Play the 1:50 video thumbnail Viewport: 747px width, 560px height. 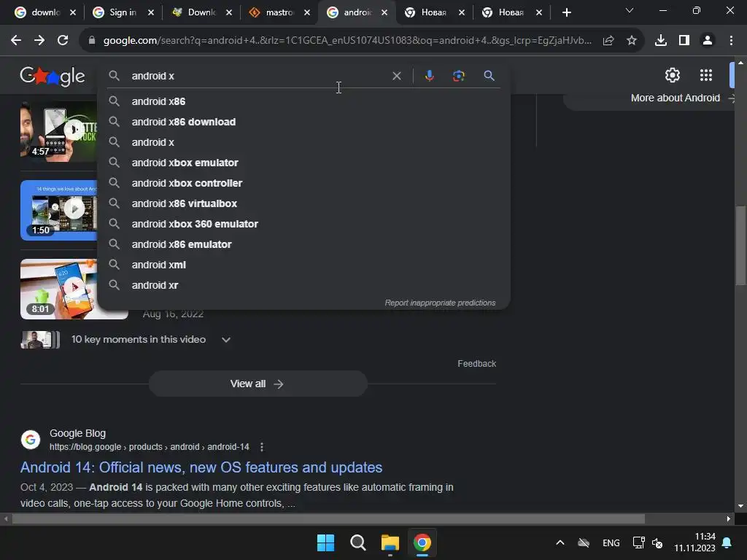[58, 209]
